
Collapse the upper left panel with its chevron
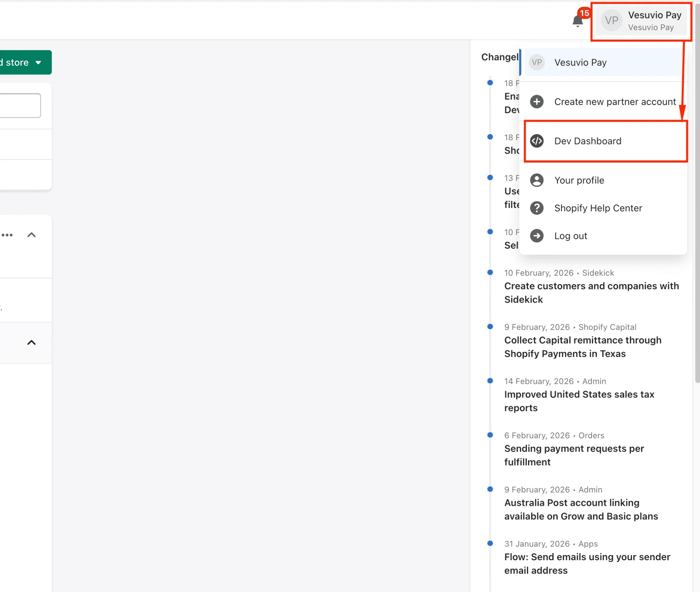coord(32,235)
